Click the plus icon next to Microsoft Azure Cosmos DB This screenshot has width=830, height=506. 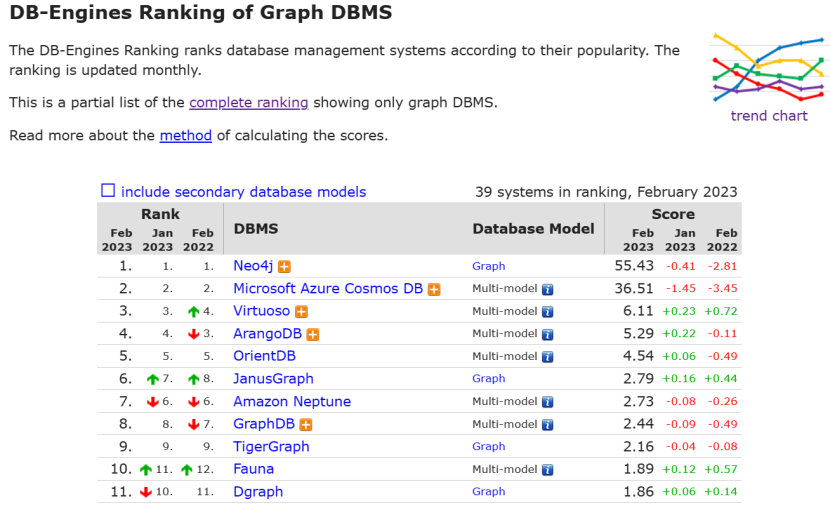click(434, 290)
